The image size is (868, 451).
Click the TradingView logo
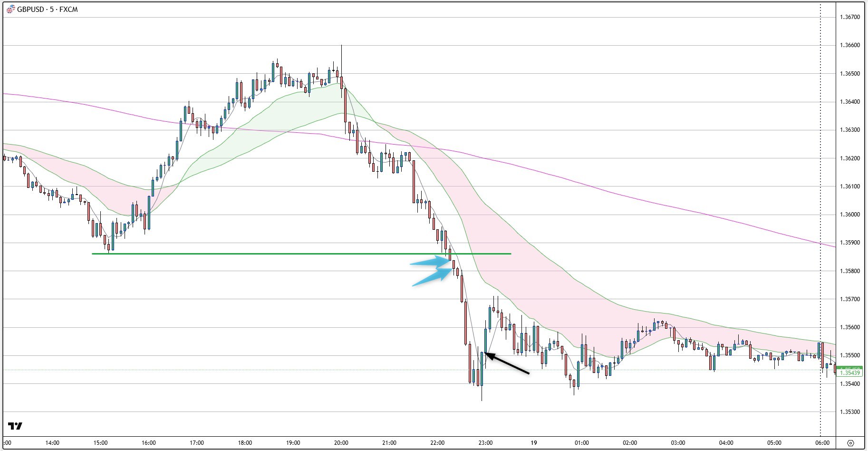point(15,426)
